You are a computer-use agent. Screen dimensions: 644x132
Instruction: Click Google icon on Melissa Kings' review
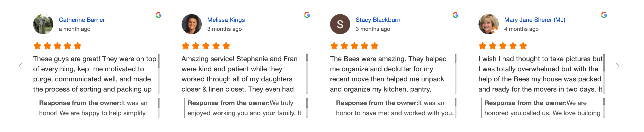(307, 15)
